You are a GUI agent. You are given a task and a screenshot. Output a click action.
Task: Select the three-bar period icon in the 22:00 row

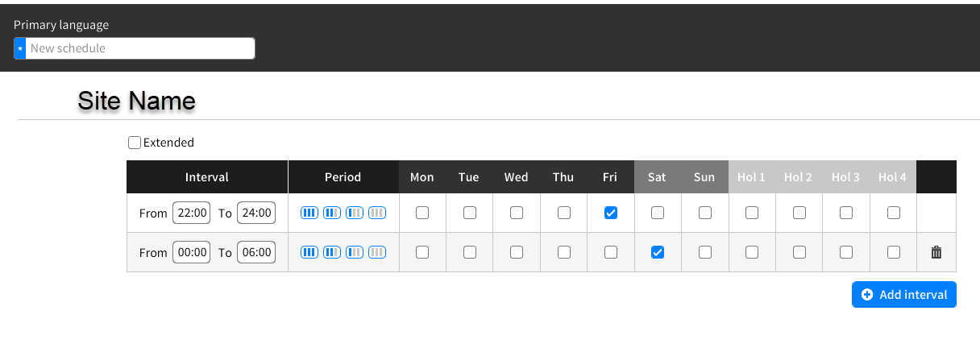[309, 213]
